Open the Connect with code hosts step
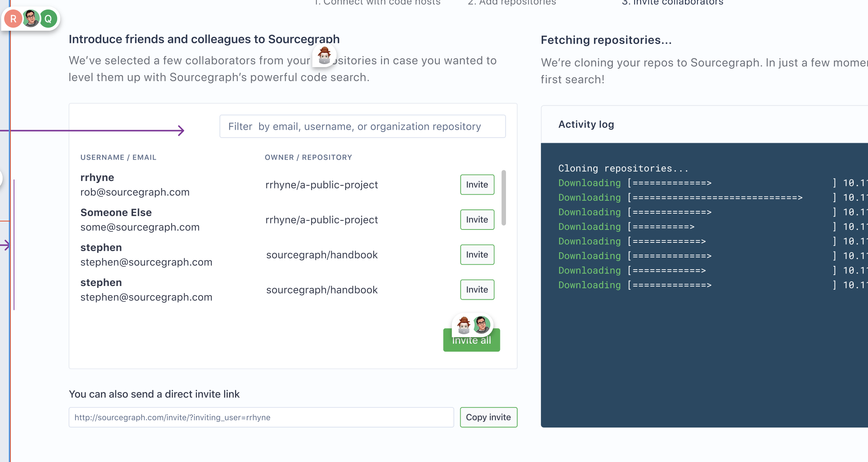 378,3
